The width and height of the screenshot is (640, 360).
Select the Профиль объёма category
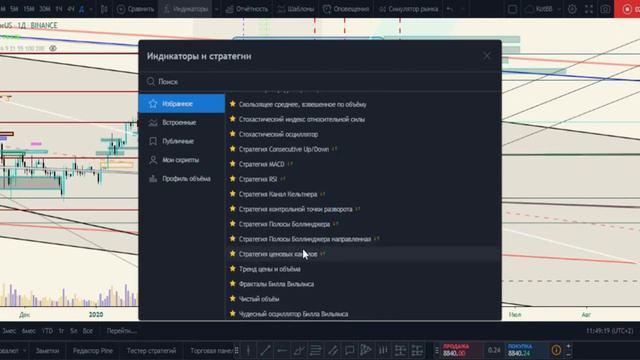(182, 179)
